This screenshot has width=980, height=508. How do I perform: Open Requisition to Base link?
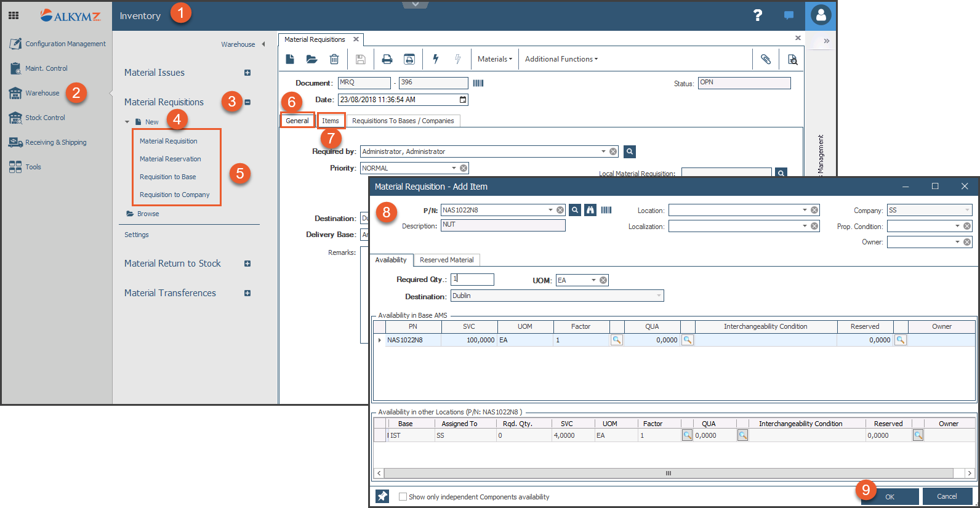point(167,177)
